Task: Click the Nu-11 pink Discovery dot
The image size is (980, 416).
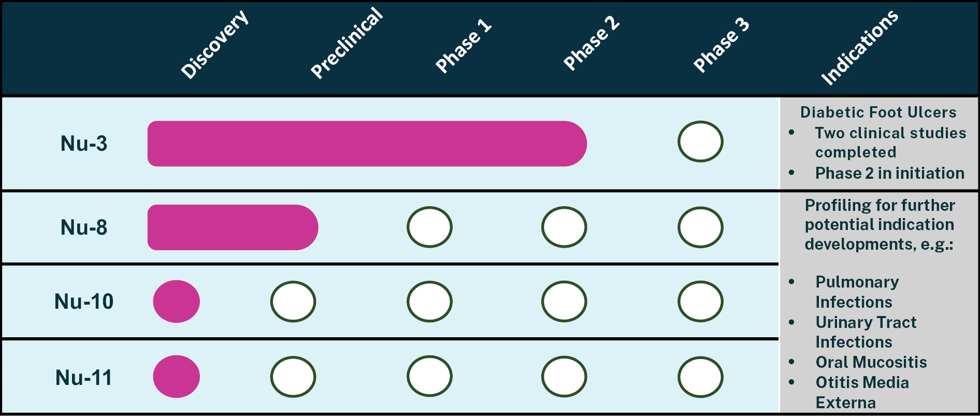Action: pyautogui.click(x=176, y=377)
